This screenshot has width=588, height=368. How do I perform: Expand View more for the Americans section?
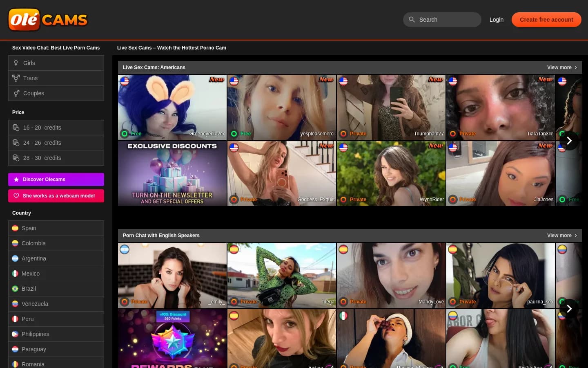pos(562,67)
